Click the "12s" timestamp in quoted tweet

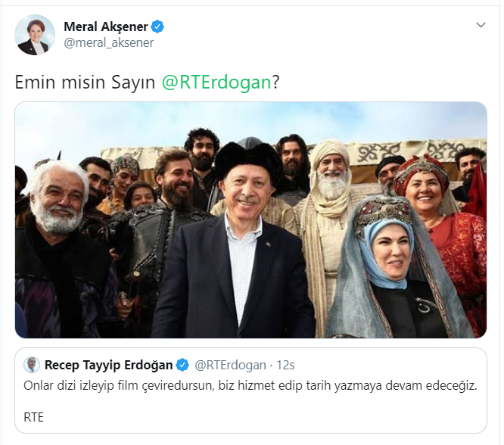pos(285,365)
